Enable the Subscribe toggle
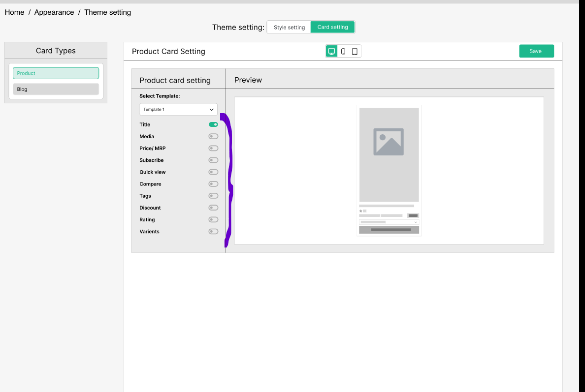The height and width of the screenshot is (392, 585). (213, 160)
